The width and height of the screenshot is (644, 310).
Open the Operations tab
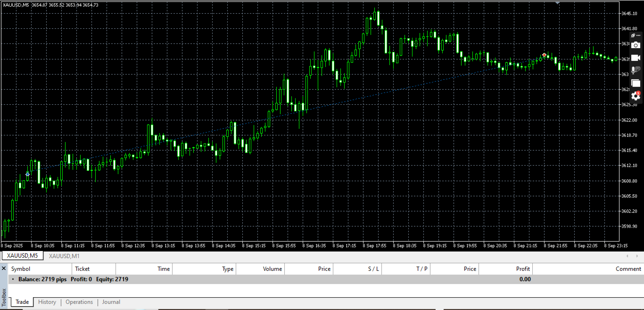click(x=79, y=302)
